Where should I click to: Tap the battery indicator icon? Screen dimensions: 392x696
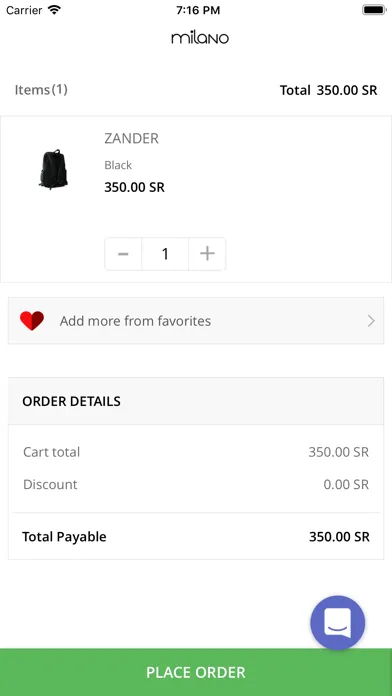374,10
